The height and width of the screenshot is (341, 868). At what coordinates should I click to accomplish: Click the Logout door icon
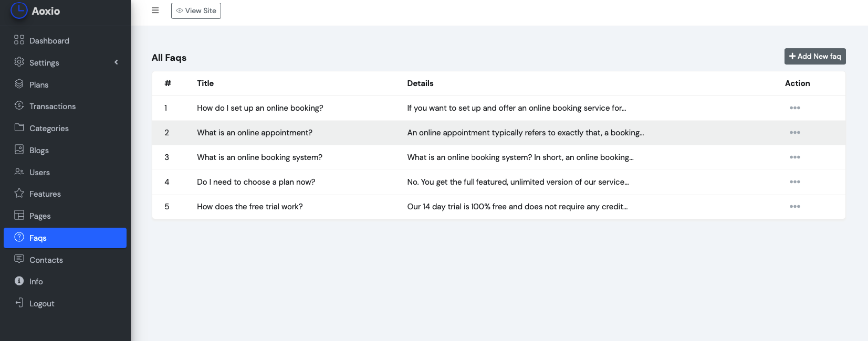[19, 303]
